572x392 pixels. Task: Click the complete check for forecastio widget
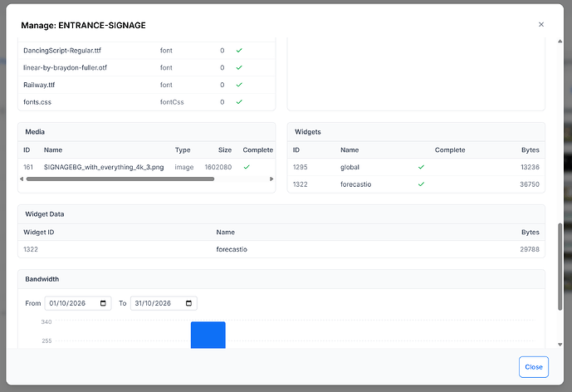tap(421, 184)
